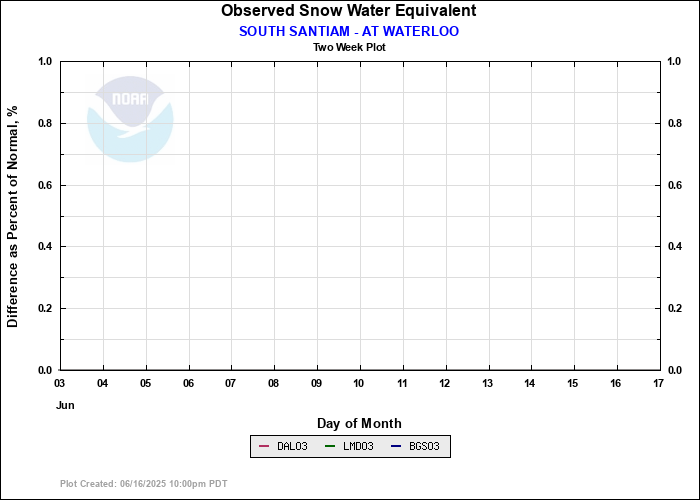Click the green LMDO3 legend line swatch
The image size is (700, 500).
click(330, 446)
